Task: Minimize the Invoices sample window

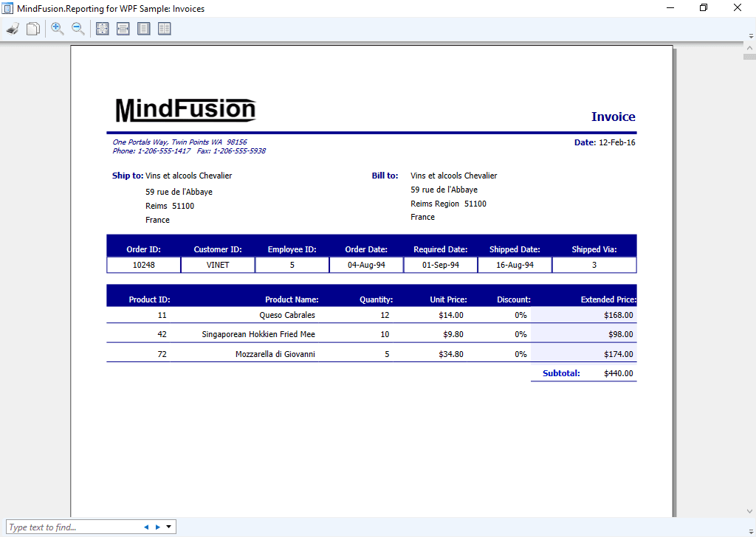Action: 670,7
